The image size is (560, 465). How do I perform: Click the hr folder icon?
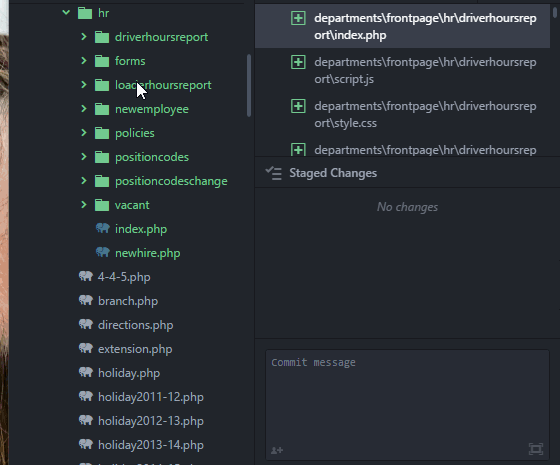[85, 13]
